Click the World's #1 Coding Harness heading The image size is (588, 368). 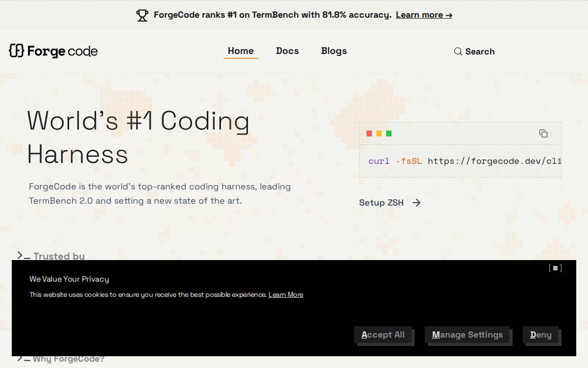[139, 137]
